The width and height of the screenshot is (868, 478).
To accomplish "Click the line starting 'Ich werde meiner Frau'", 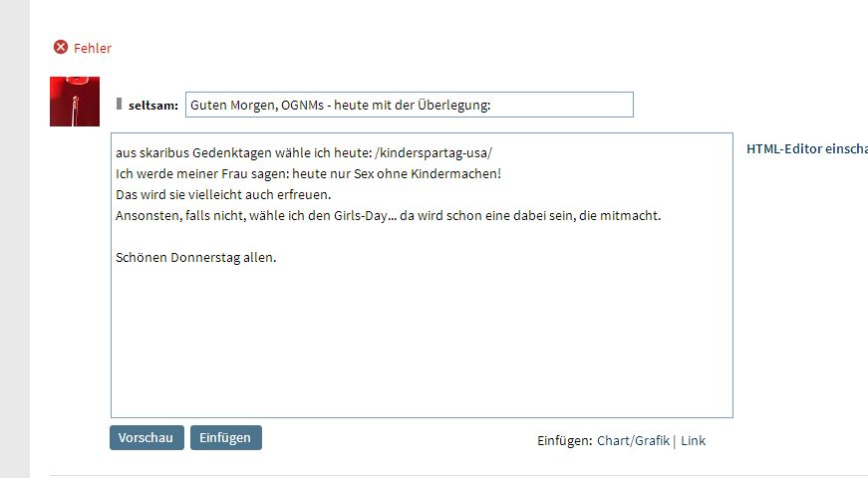I will pos(308,173).
